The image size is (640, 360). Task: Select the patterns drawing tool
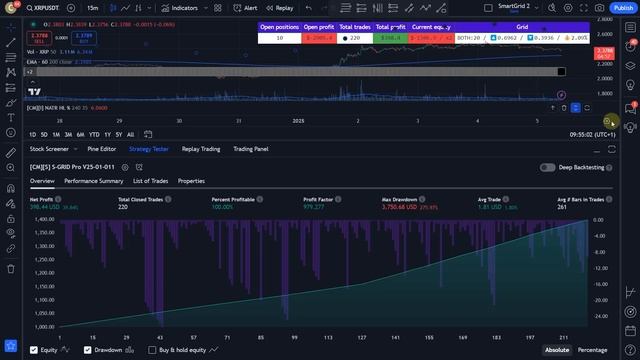click(x=11, y=72)
